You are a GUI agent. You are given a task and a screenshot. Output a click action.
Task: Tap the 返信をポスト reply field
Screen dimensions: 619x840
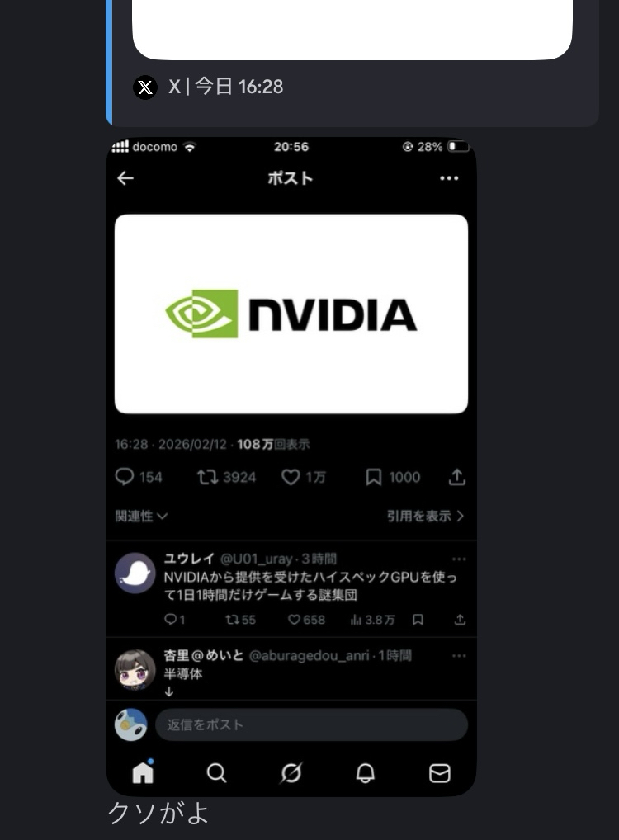pyautogui.click(x=311, y=724)
